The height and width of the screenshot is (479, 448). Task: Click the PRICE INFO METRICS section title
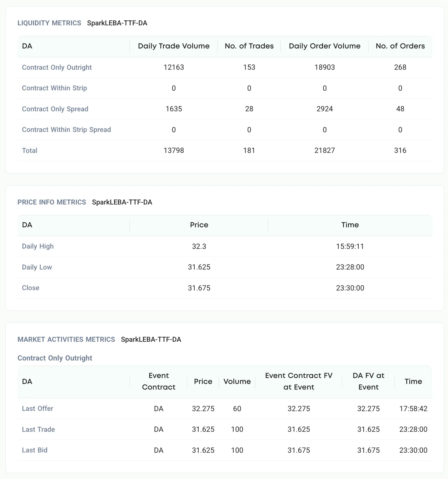(x=52, y=202)
